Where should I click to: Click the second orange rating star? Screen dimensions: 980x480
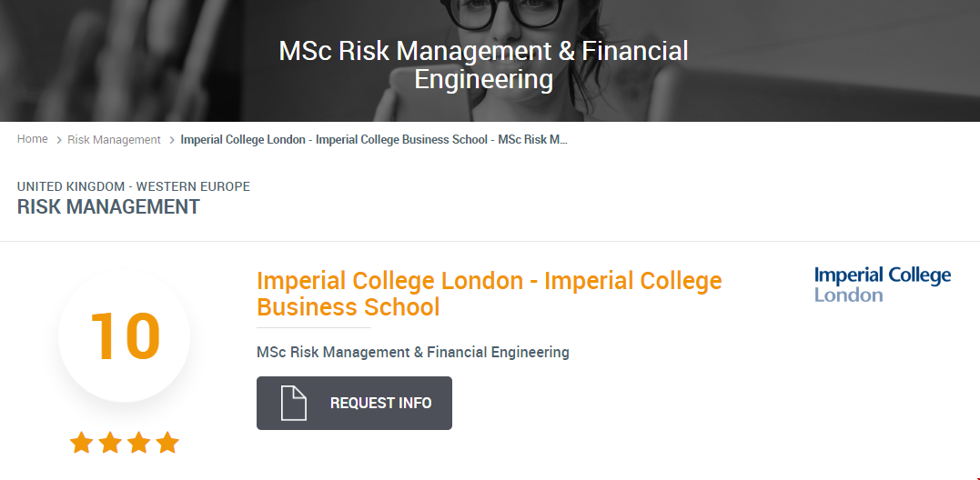(x=110, y=443)
